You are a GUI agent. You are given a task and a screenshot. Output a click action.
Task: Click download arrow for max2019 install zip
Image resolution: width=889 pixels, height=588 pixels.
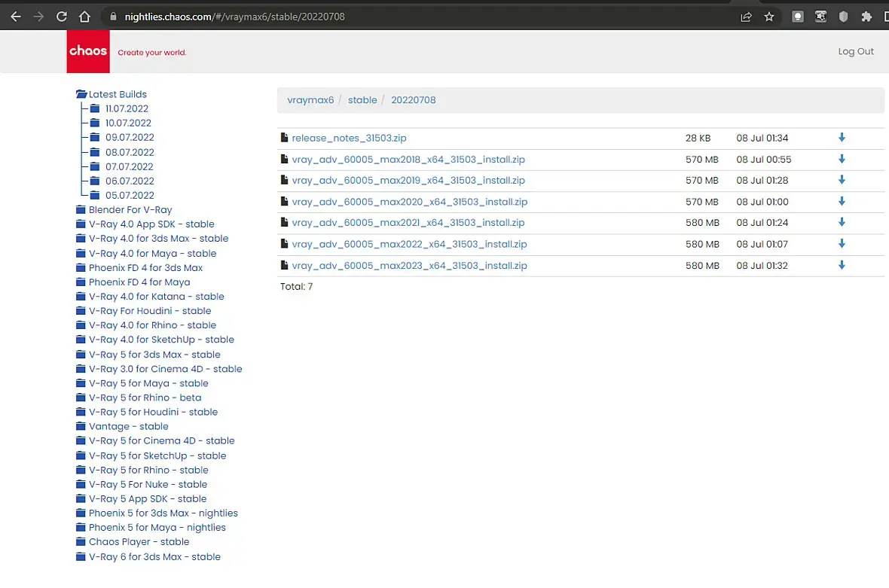click(842, 180)
